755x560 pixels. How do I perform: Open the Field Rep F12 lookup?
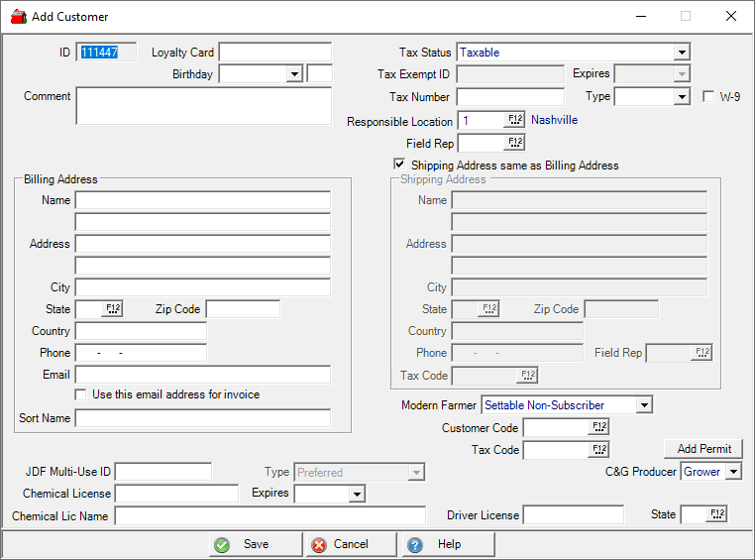tap(514, 143)
